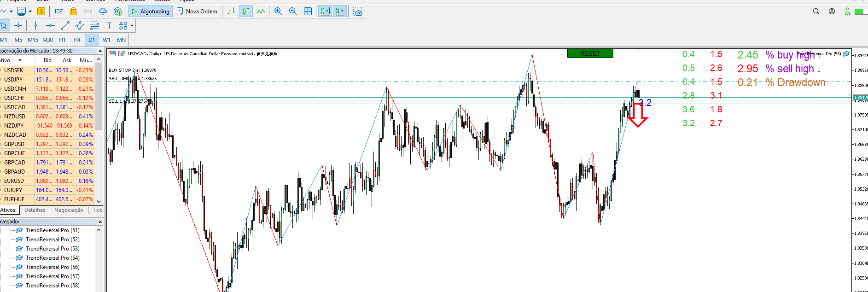Open the search magnifier icon
Screen dimensions: 868x292
point(816,12)
